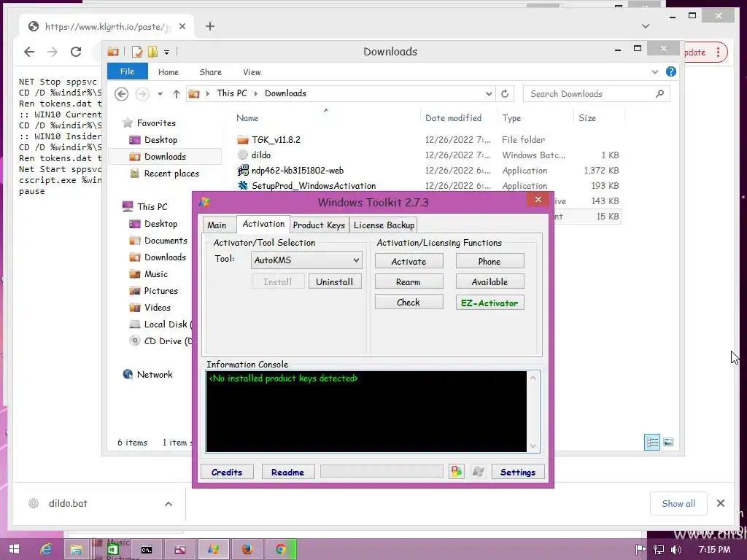Image resolution: width=747 pixels, height=560 pixels.
Task: Open a new browser tab
Action: [210, 26]
